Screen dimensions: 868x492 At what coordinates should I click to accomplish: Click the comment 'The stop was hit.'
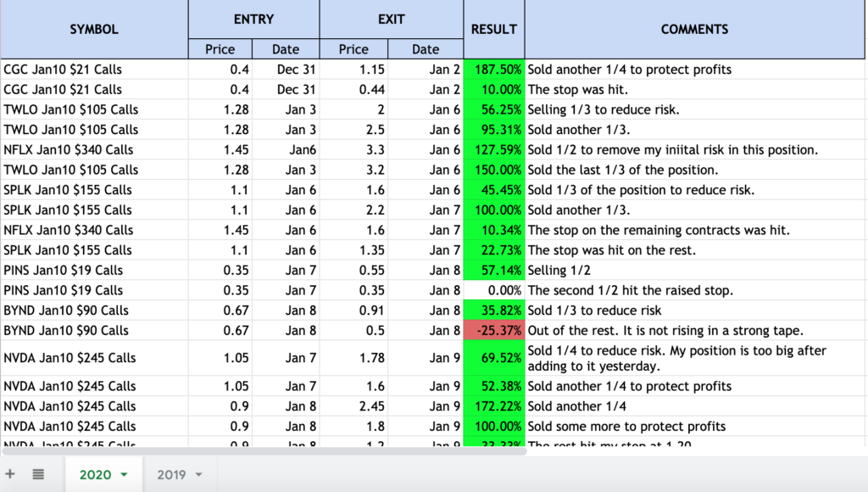tap(577, 89)
